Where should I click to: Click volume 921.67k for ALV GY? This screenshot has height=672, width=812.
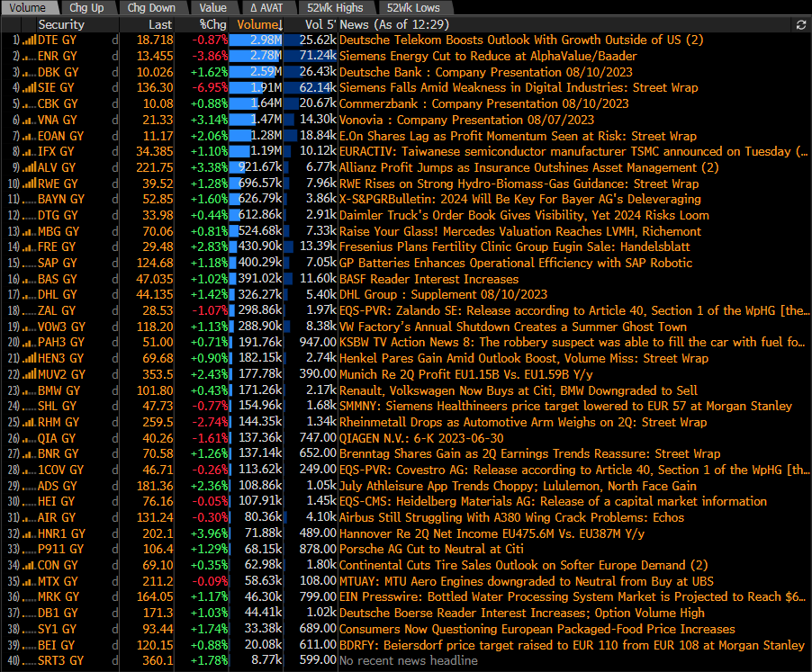click(260, 167)
